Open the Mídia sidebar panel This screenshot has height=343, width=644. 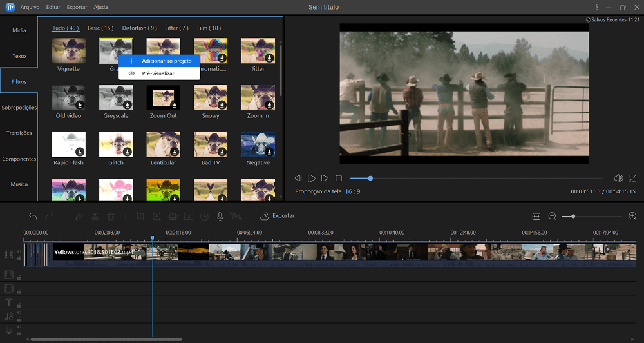(19, 30)
